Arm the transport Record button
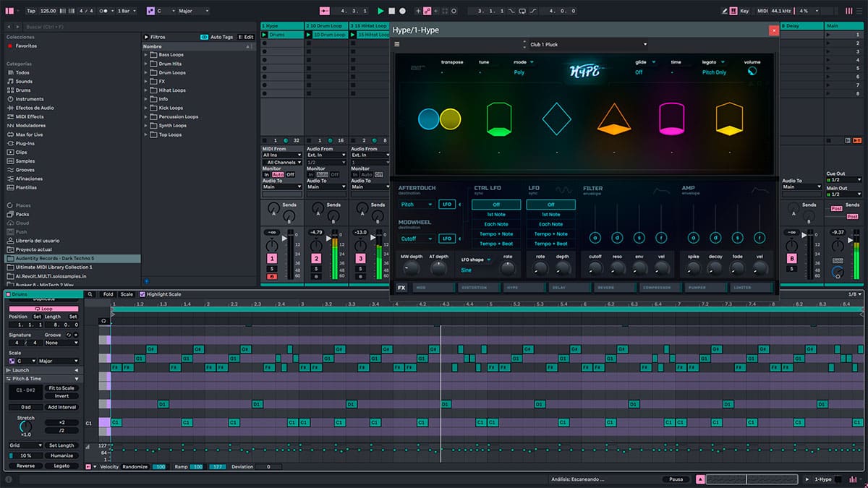 click(x=402, y=11)
